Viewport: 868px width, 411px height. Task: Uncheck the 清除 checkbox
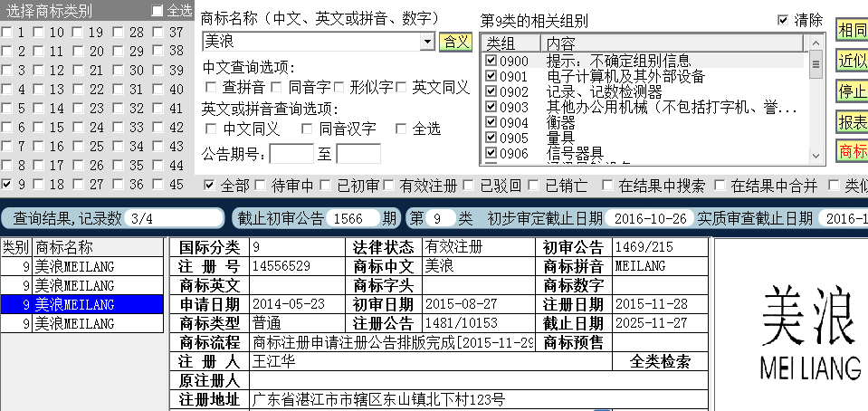coord(783,20)
